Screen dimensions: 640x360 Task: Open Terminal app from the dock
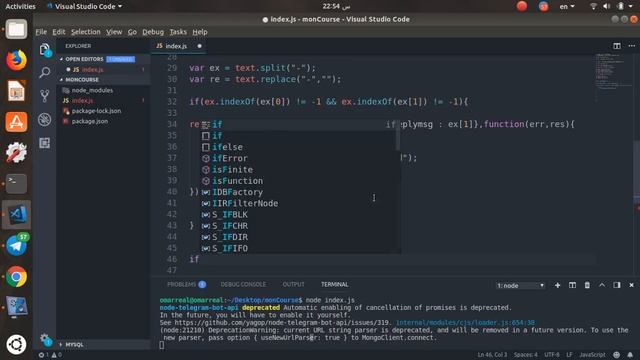pos(16,183)
